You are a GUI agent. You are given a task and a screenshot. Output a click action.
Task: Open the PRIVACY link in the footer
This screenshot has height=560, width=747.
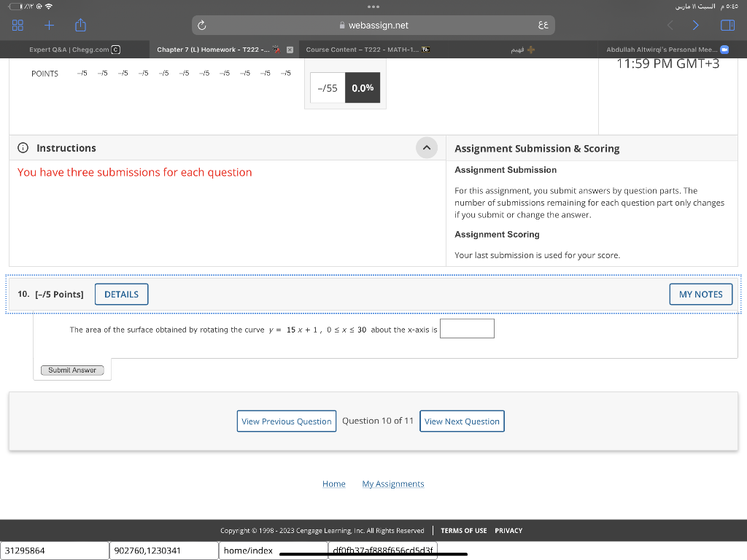tap(508, 531)
